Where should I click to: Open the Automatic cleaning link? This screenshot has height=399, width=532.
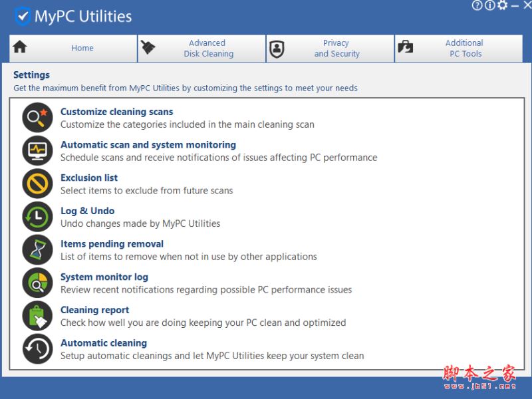coord(104,343)
